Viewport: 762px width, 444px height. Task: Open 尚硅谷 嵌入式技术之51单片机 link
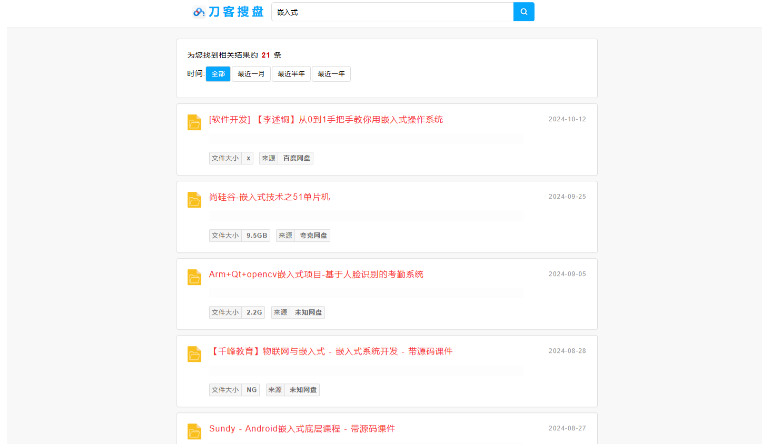pos(269,197)
